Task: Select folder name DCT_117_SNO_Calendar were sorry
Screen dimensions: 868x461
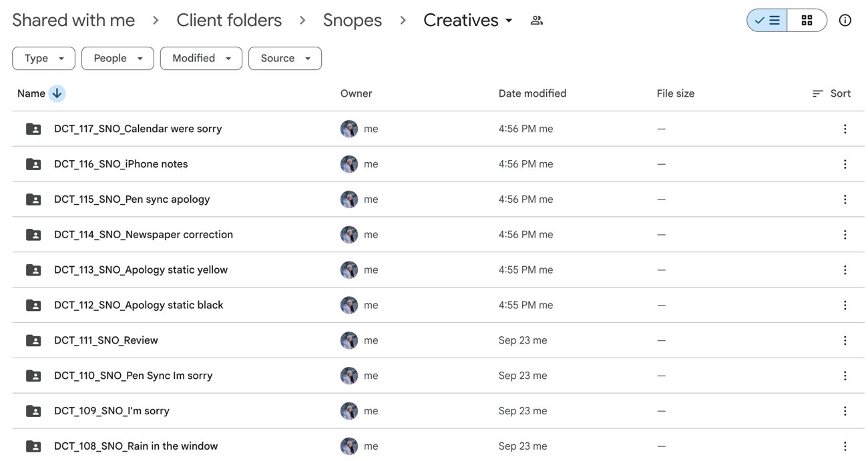Action: 138,129
